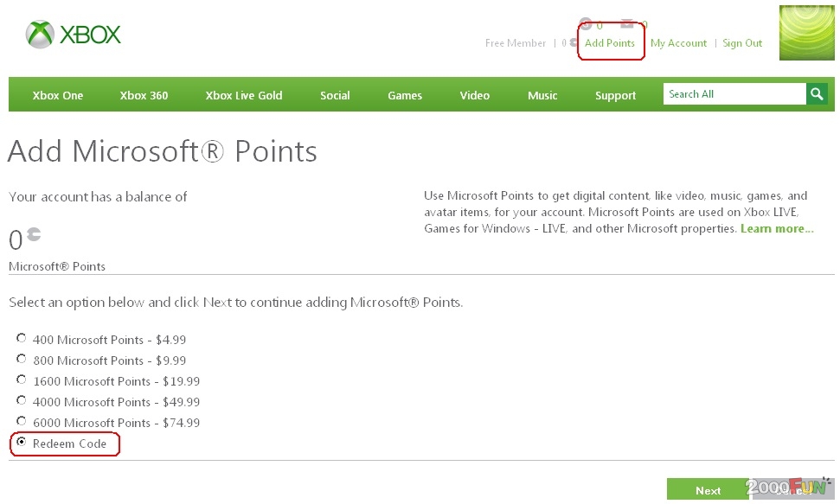840x504 pixels.
Task: Focus the Search All input field
Action: click(x=734, y=94)
